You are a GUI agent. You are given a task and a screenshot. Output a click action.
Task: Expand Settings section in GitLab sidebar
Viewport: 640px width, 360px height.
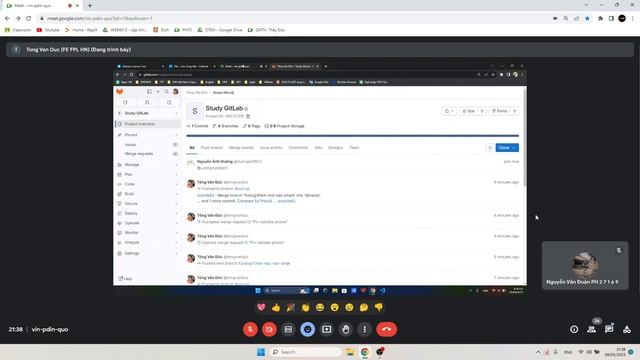(148, 253)
